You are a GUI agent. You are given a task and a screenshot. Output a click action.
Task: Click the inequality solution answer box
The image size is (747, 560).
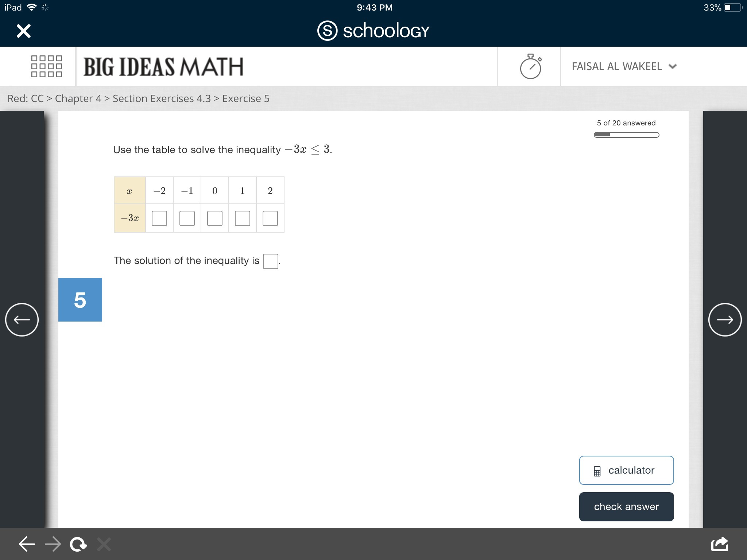pos(271,261)
